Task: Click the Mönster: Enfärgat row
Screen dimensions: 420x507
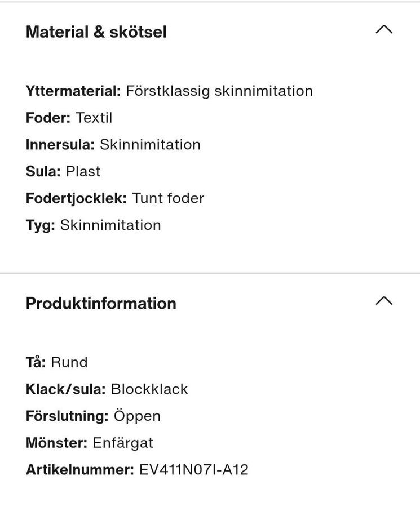Action: [90, 443]
